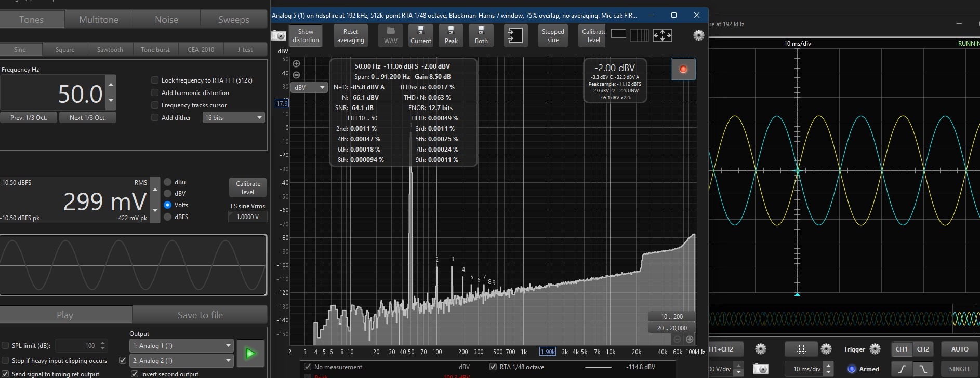The height and width of the screenshot is (378, 980).
Task: Select dBV level unit radio
Action: (x=168, y=194)
